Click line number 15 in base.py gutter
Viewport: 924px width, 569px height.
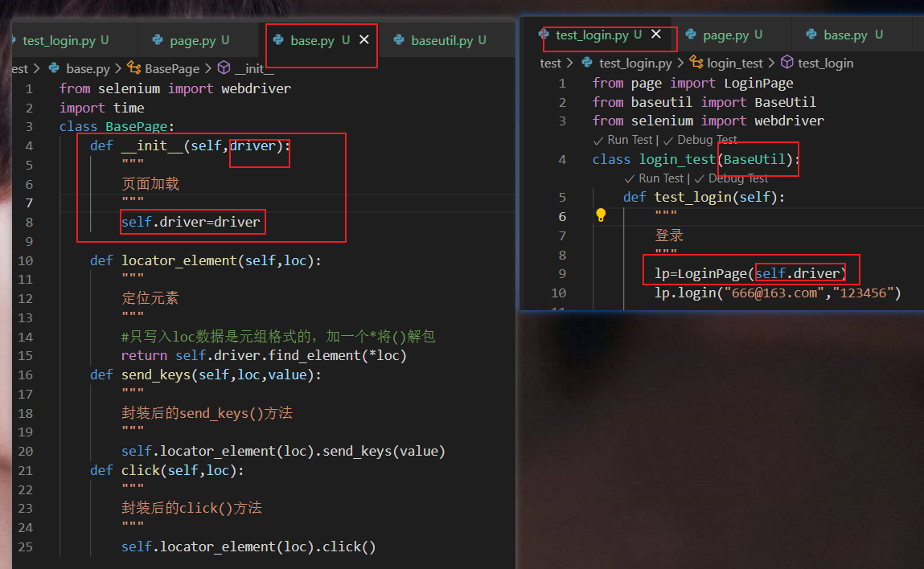pos(26,356)
